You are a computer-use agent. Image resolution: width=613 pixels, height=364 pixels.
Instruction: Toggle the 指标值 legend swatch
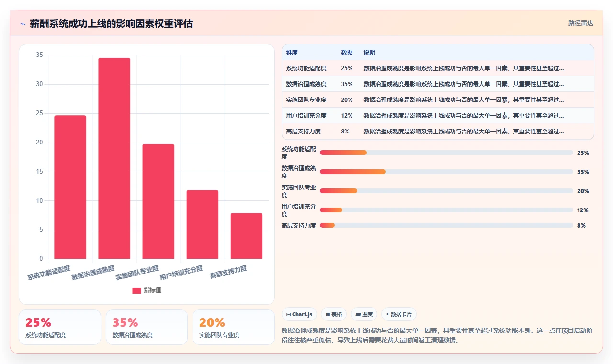pos(136,290)
